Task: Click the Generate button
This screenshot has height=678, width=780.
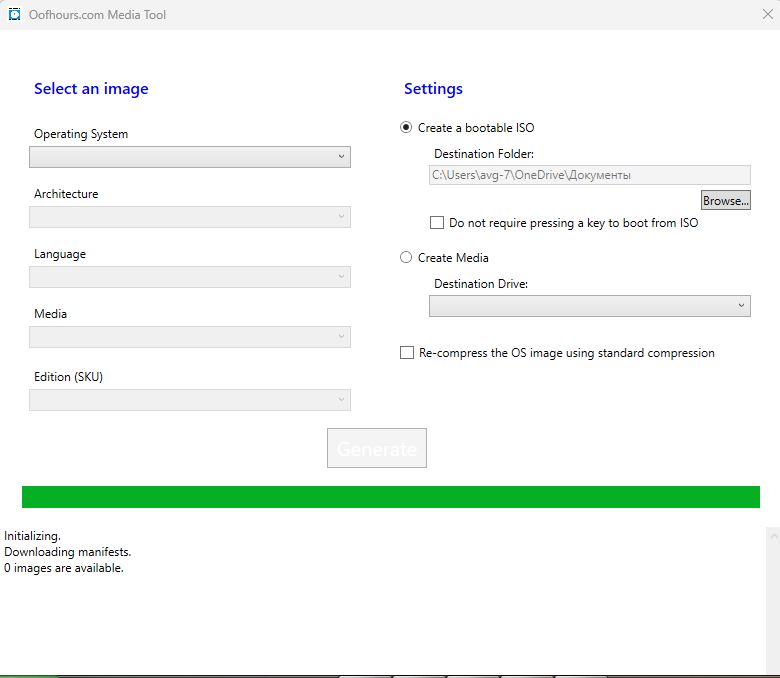Action: [377, 448]
